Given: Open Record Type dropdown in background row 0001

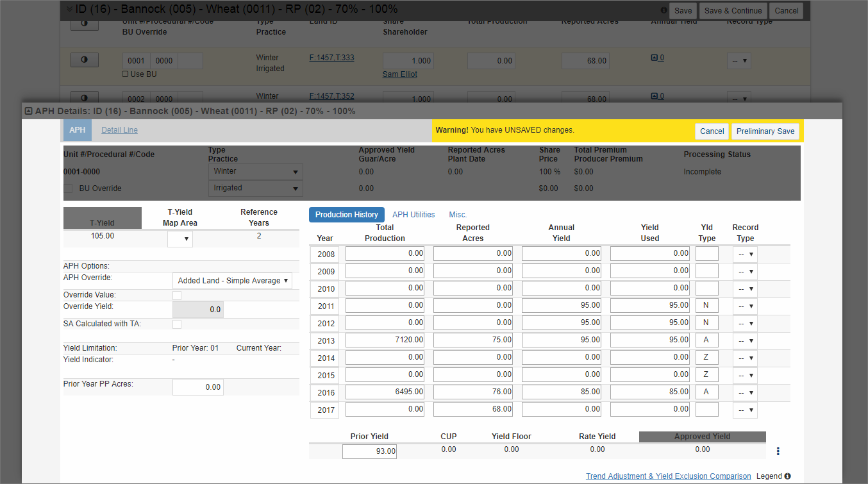Looking at the screenshot, I should [739, 61].
